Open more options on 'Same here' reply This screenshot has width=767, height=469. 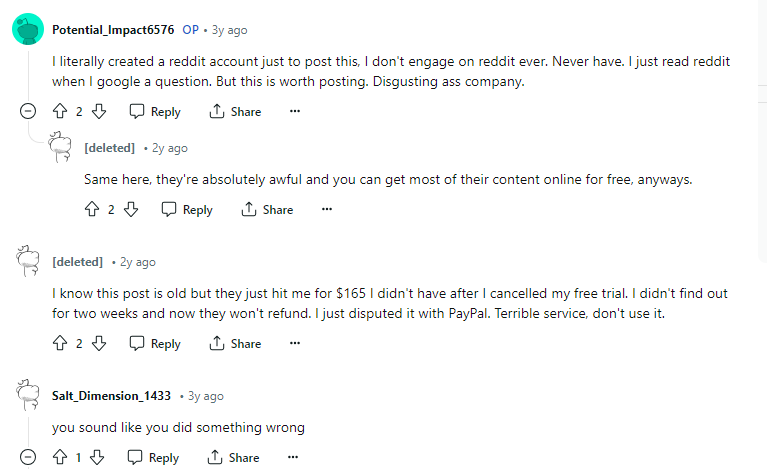tap(327, 209)
